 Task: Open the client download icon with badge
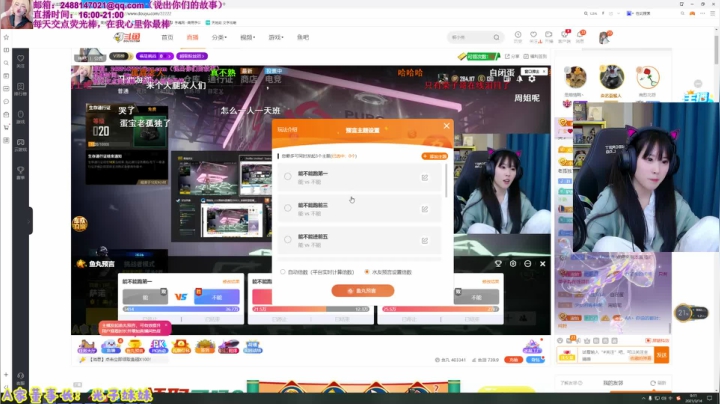pos(564,36)
